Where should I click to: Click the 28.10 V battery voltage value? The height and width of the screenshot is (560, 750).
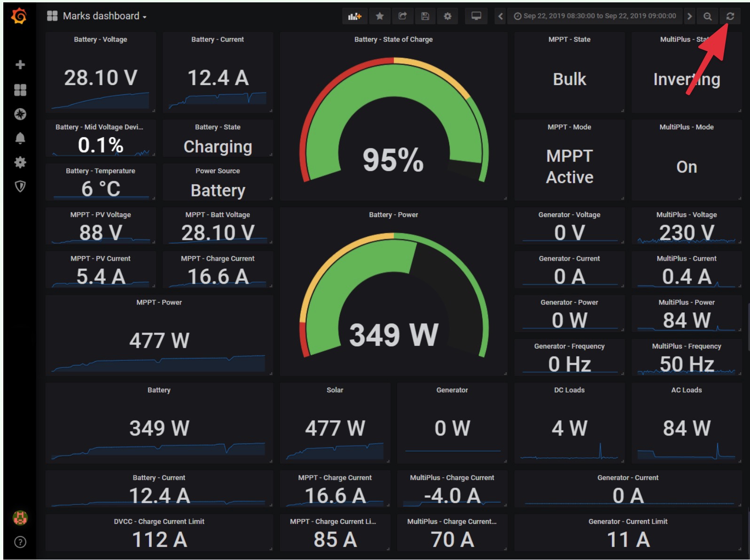pyautogui.click(x=101, y=78)
